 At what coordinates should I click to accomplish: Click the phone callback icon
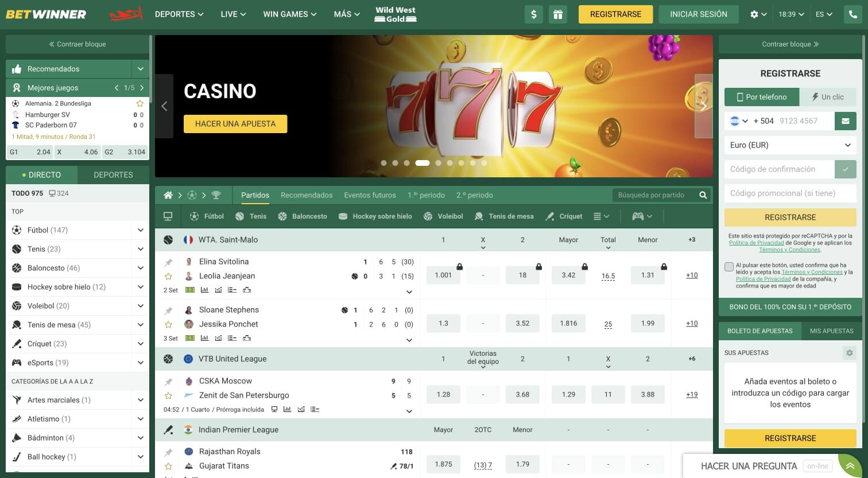[x=853, y=14]
